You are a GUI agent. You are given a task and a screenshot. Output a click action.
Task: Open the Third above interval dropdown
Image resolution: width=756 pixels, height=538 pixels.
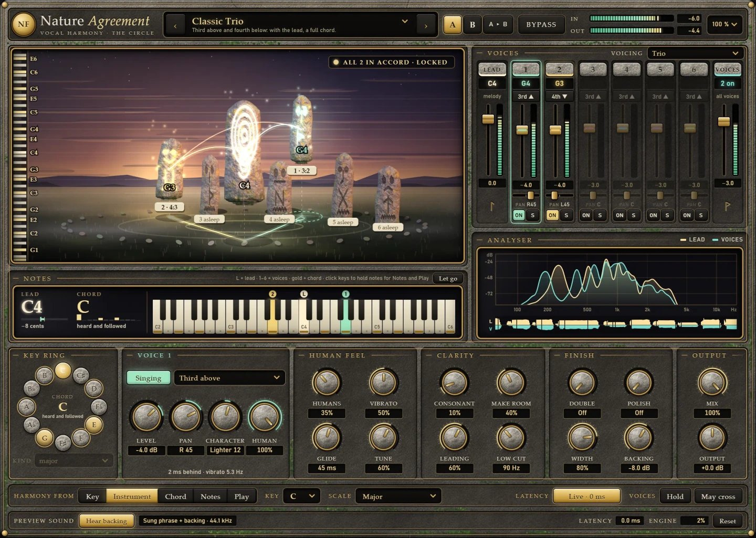(229, 378)
